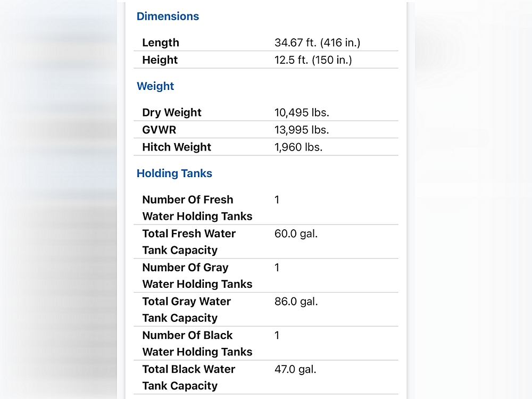Click the Length row label

(x=161, y=43)
